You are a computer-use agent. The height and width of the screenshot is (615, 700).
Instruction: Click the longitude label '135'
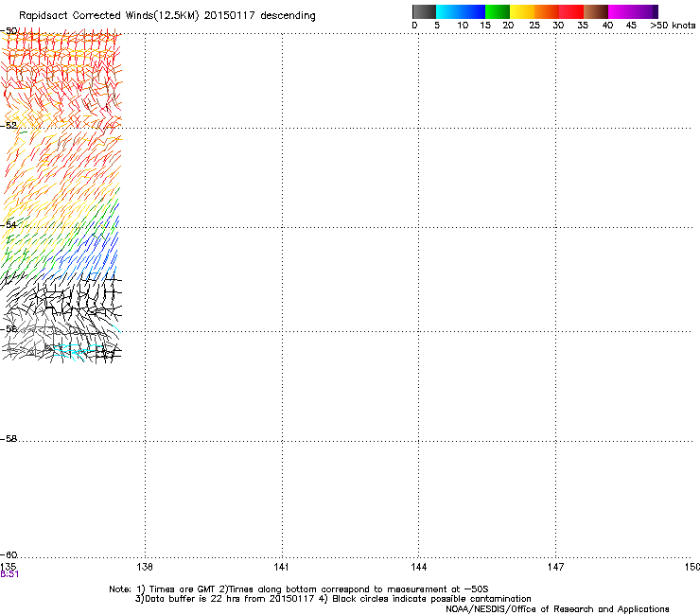pos(8,567)
